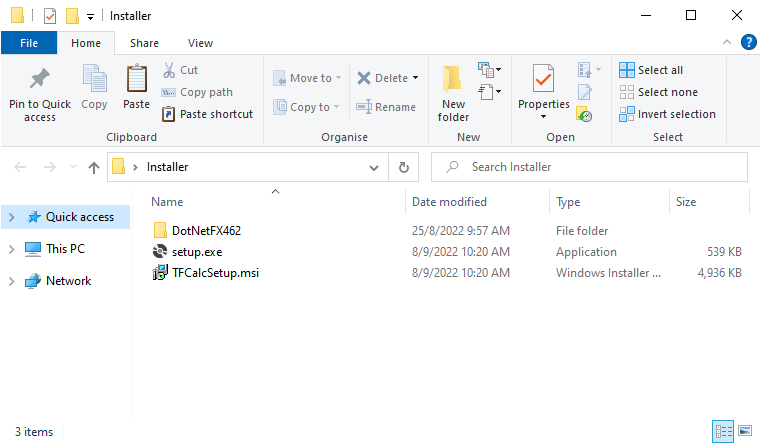Viewport: 761px width, 444px height.
Task: Click the Cut scissors icon
Action: click(x=169, y=70)
